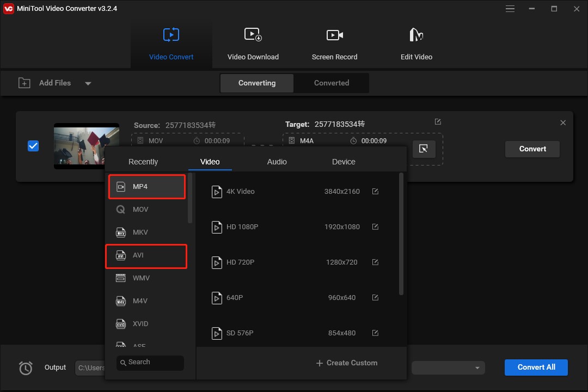
Task: Open the Video Convert tab
Action: (x=171, y=44)
